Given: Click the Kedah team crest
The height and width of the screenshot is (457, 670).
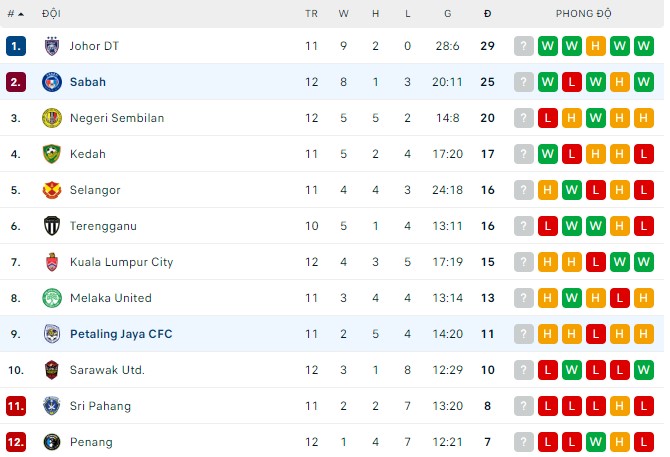Looking at the screenshot, I should coord(52,154).
